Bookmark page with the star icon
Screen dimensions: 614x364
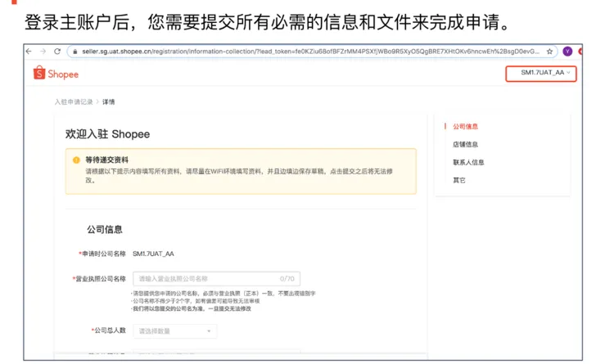550,52
